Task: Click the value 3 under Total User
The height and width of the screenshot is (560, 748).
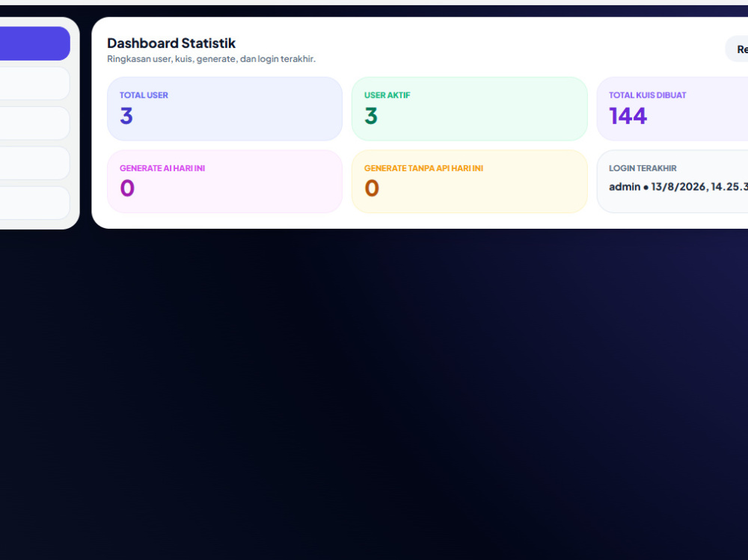Action: 126,116
